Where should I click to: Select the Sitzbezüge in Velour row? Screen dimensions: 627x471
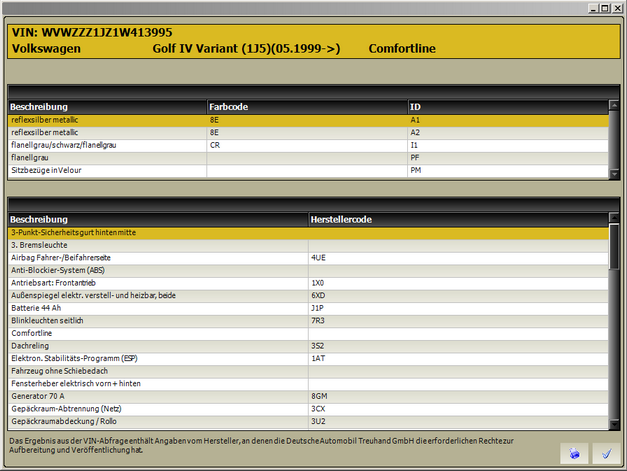[x=308, y=170]
